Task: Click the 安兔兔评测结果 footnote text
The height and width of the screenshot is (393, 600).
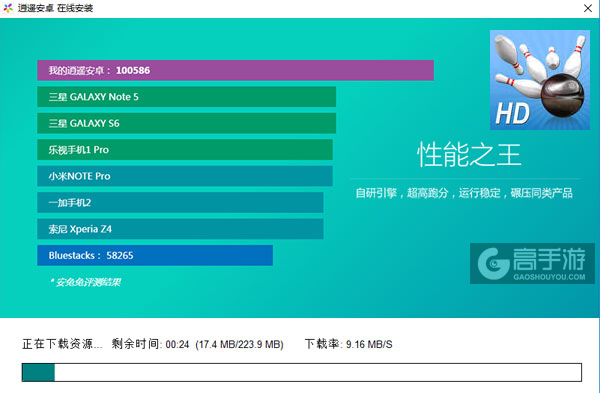Action: [86, 282]
